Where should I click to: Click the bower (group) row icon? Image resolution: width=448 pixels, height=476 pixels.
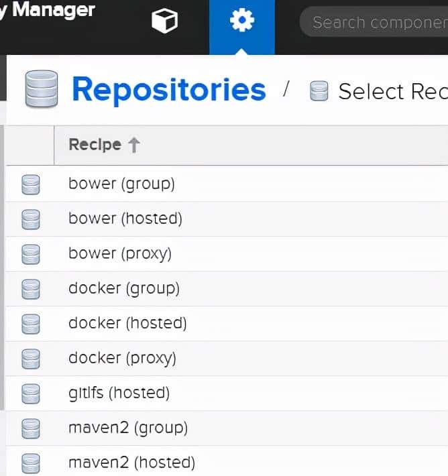[x=31, y=184]
